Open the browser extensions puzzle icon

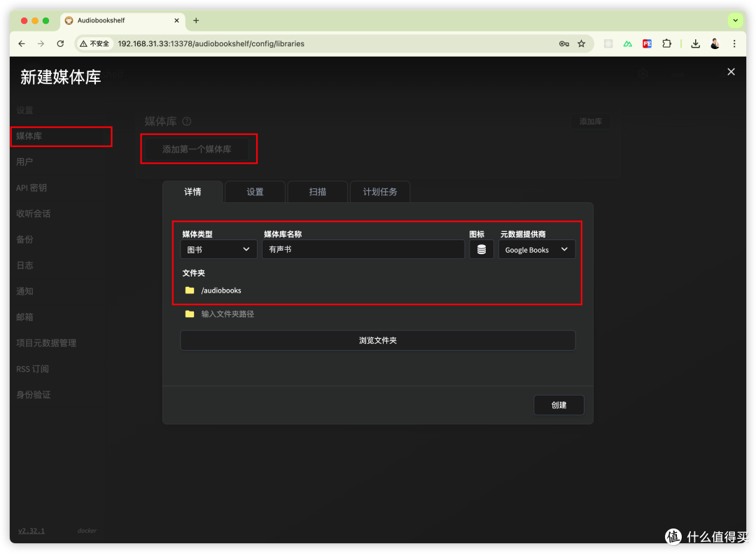[667, 43]
